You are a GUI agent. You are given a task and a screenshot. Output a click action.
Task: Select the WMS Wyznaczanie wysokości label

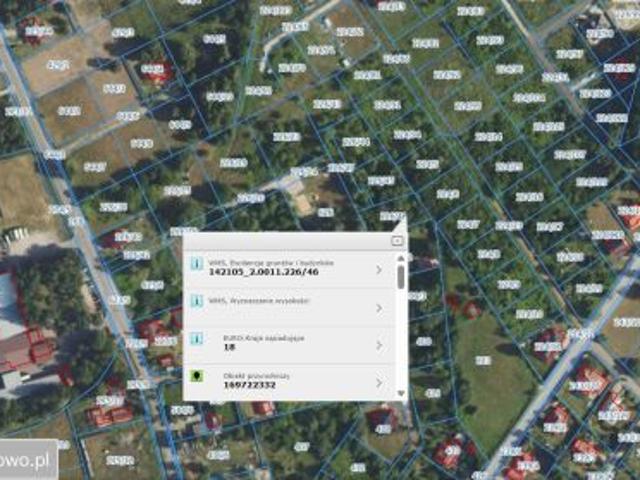(x=259, y=301)
